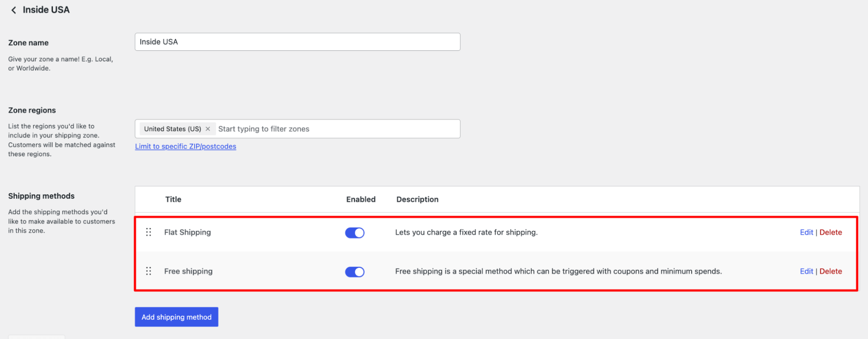This screenshot has height=339, width=868.
Task: Select the Flat Shipping method title
Action: 187,232
